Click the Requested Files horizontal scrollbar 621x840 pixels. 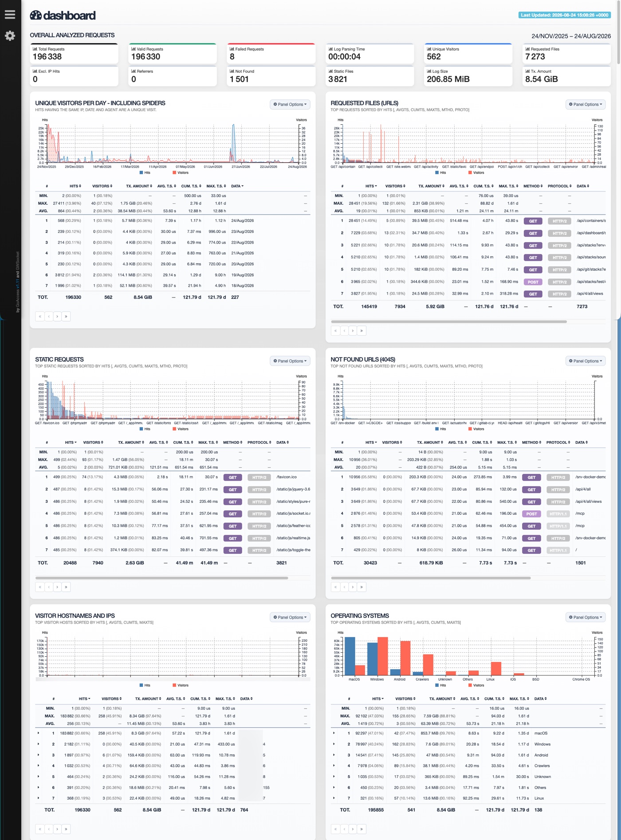click(x=448, y=321)
